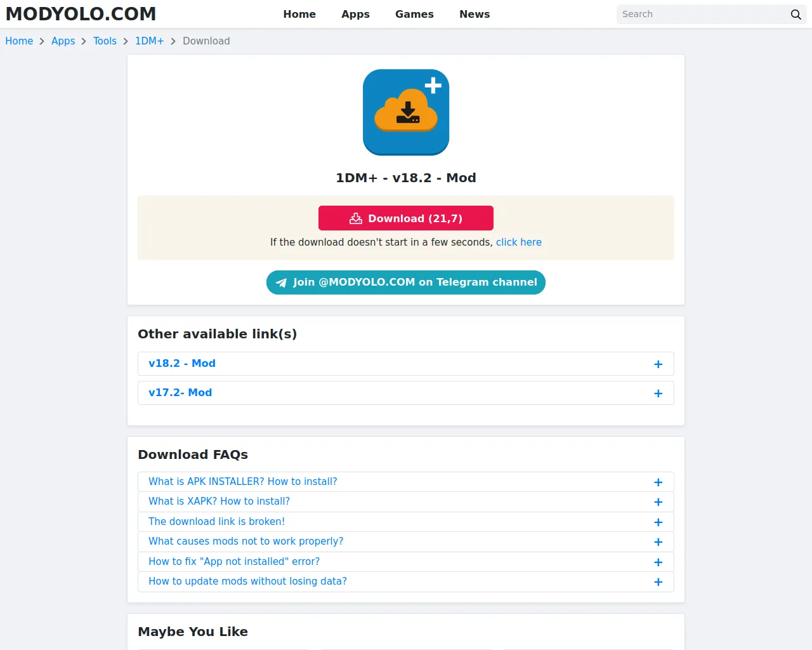Expand the v17.2- Mod link
The height and width of the screenshot is (650, 812).
(406, 393)
